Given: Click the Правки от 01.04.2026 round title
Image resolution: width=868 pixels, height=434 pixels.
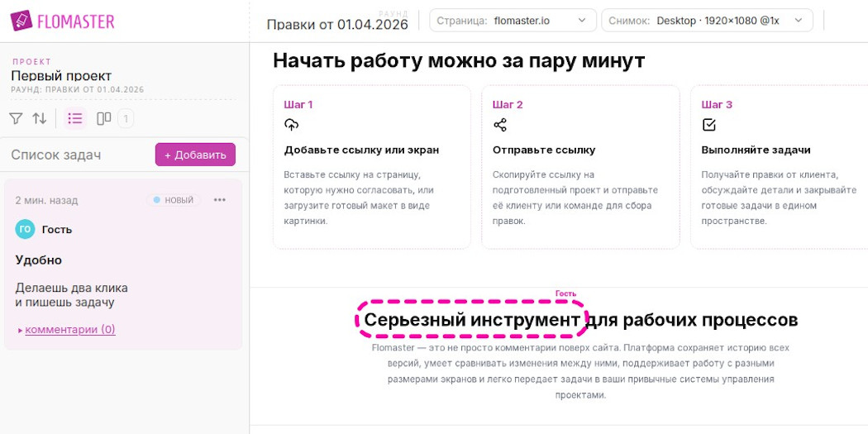Looking at the screenshot, I should pos(337,24).
